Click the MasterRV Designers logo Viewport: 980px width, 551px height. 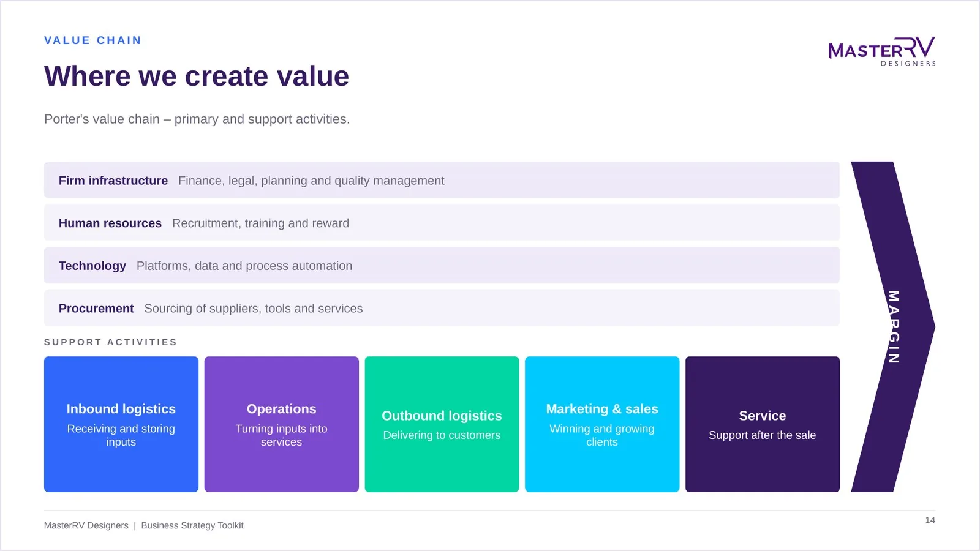882,51
